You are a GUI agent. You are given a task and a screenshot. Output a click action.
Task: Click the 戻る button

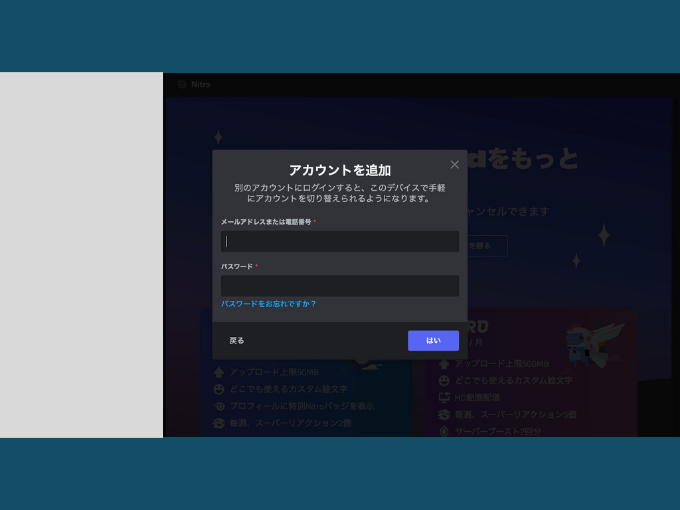coord(237,340)
